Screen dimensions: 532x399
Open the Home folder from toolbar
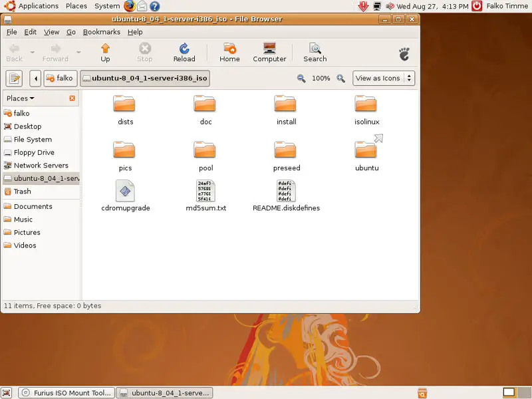click(x=229, y=53)
